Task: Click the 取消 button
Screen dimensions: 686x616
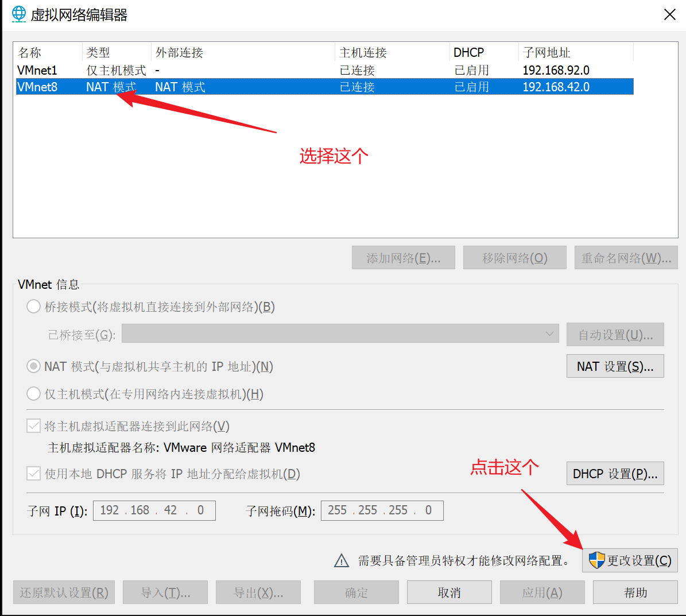Action: tap(449, 592)
